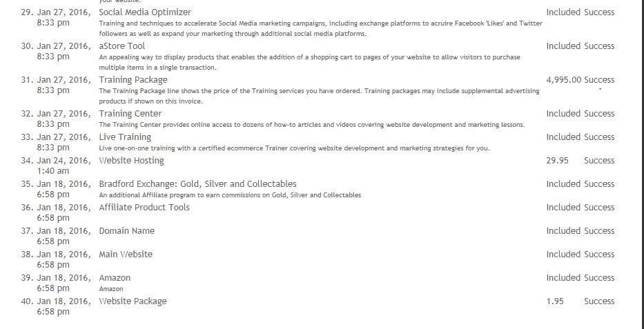The height and width of the screenshot is (329, 644).
Task: Click the Jan 24, 2016 date entry
Action: tap(64, 161)
